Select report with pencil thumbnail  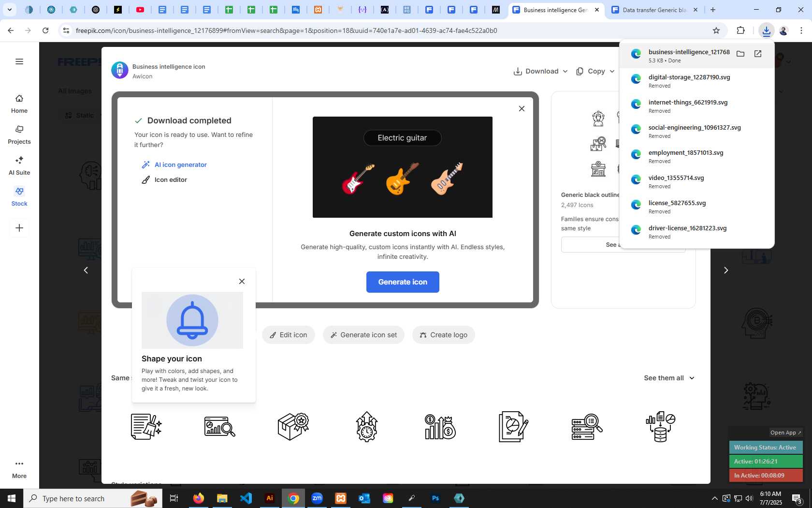pyautogui.click(x=514, y=427)
